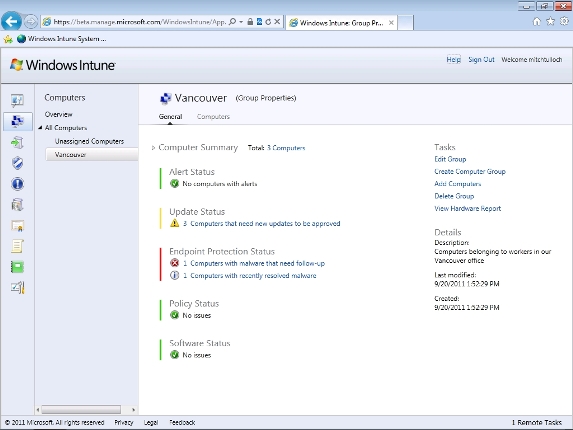Click the padlock security icon in the address bar
This screenshot has width=573, height=430.
250,22
